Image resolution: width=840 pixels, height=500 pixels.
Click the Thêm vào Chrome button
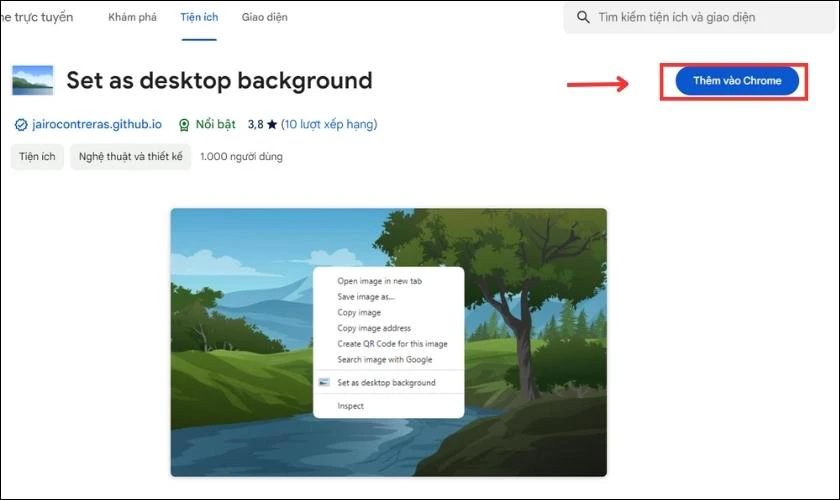pos(737,81)
